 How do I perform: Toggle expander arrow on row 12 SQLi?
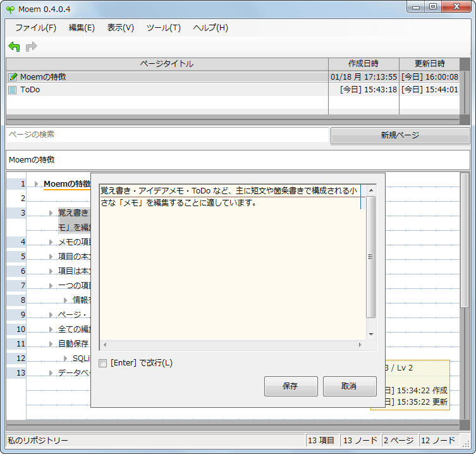66,359
